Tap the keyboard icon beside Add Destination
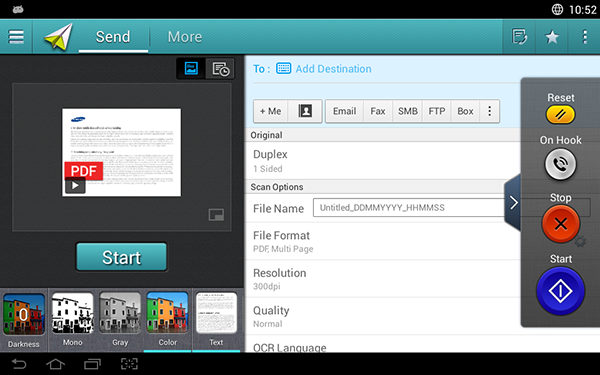Viewport: 600px width, 375px height. (x=284, y=68)
